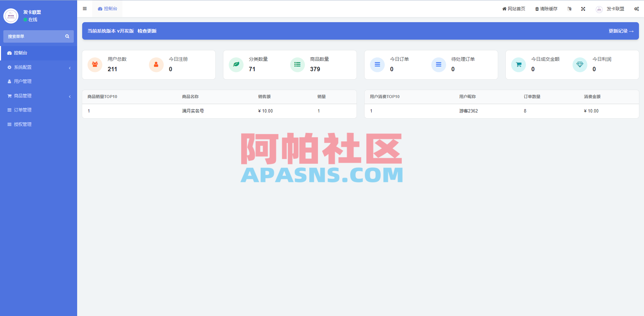644x316 pixels.
Task: Click the clear cache trash icon
Action: click(537, 9)
